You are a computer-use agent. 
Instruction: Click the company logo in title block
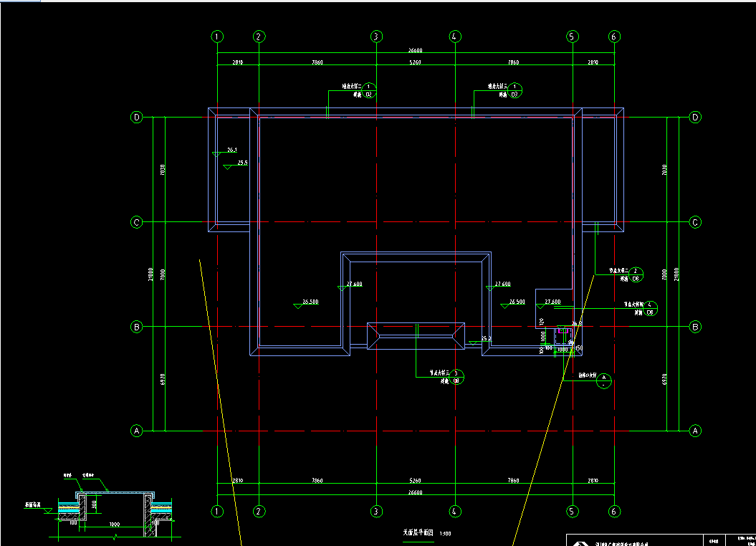click(578, 542)
